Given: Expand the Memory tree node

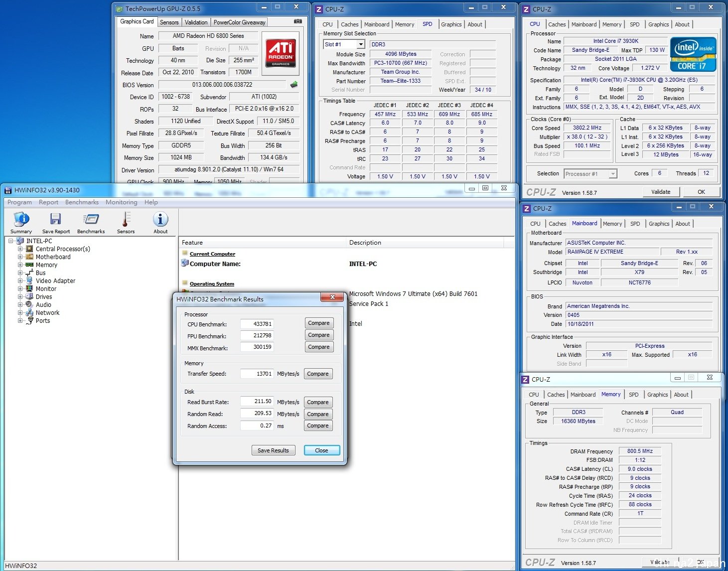Looking at the screenshot, I should pos(20,265).
